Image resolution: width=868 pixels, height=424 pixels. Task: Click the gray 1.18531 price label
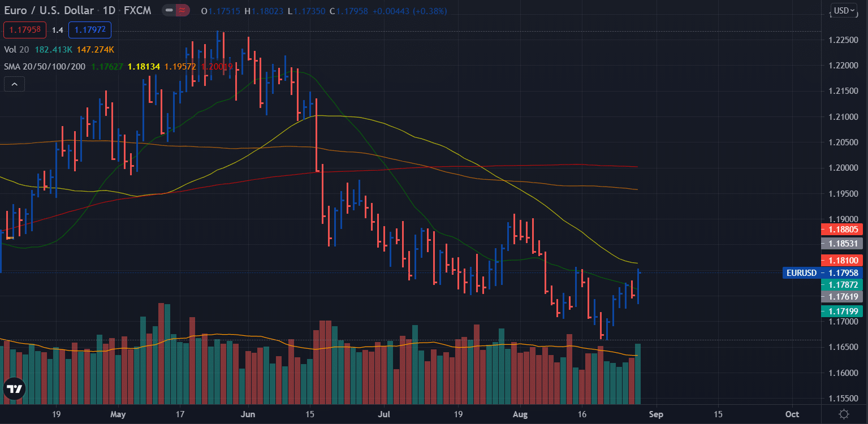point(843,244)
